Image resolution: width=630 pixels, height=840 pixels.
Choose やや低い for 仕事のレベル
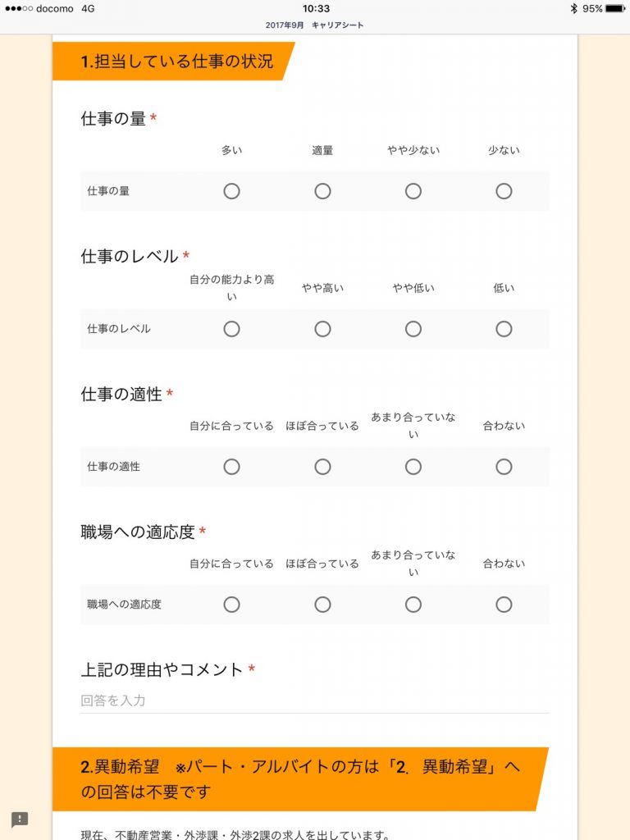click(413, 329)
